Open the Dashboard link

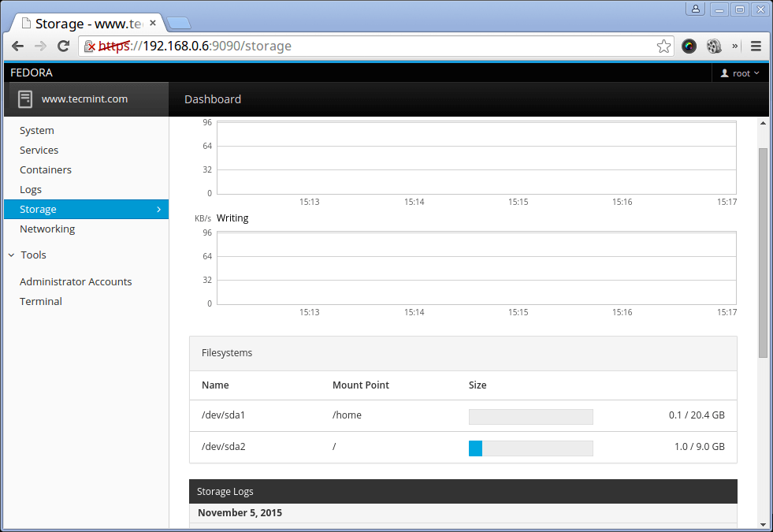pos(213,99)
